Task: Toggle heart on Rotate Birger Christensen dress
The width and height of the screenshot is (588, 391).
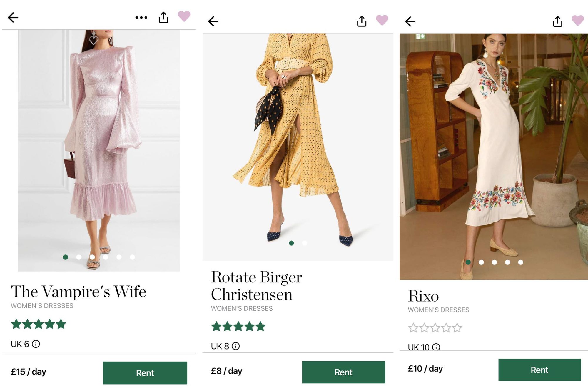Action: point(382,20)
